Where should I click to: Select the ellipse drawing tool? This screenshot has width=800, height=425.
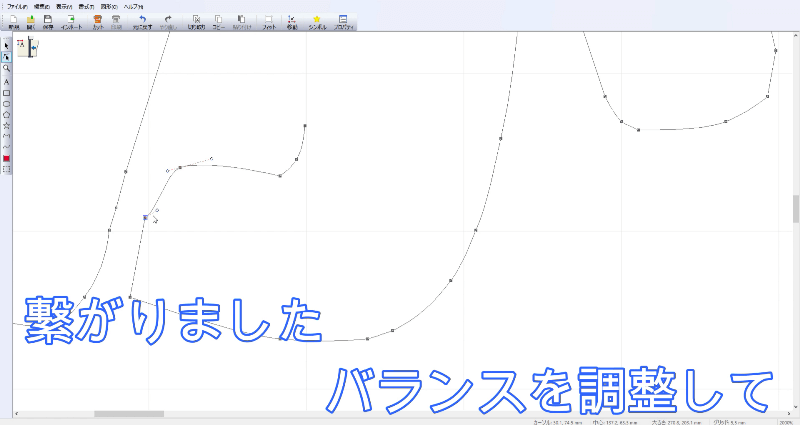tap(6, 104)
